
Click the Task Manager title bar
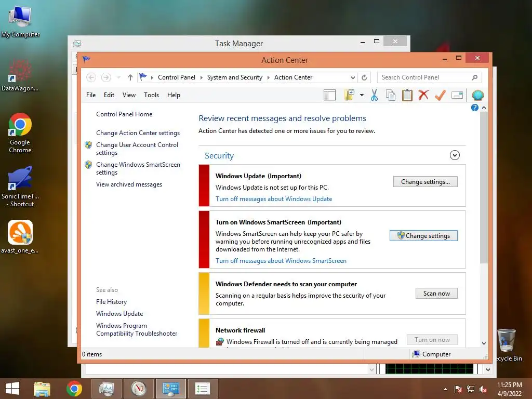[x=239, y=44]
